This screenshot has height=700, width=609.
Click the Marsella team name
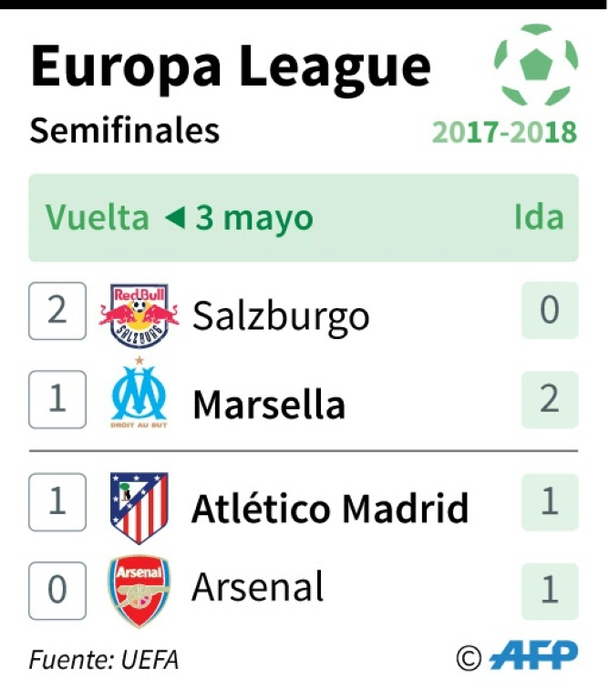point(269,404)
